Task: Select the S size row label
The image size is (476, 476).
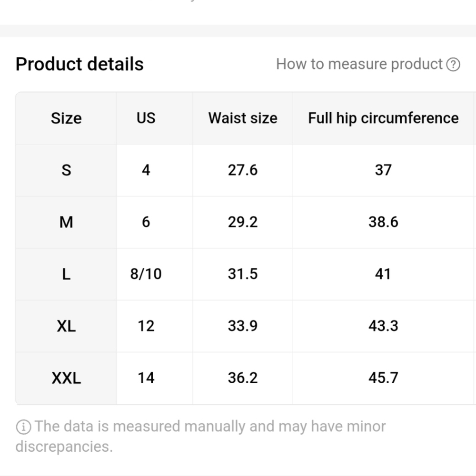Action: (x=66, y=170)
